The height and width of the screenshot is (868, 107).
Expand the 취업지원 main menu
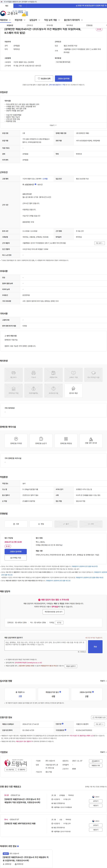click(x=20, y=20)
